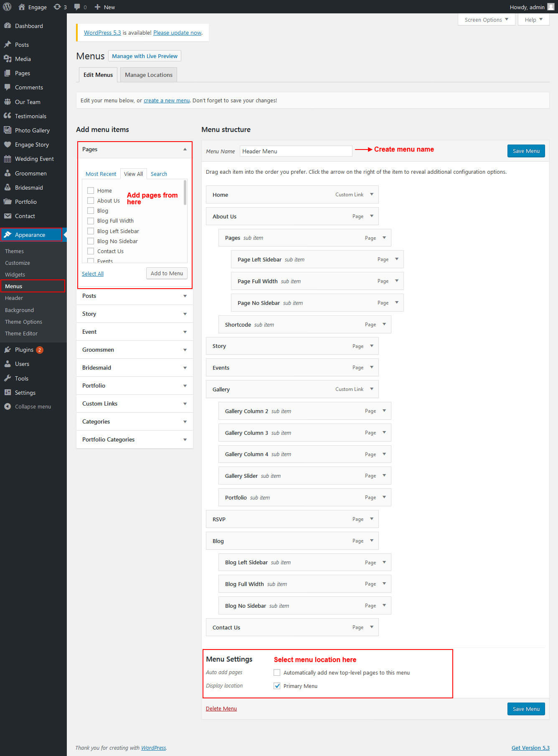Check the Blog page checkbox

(x=91, y=211)
